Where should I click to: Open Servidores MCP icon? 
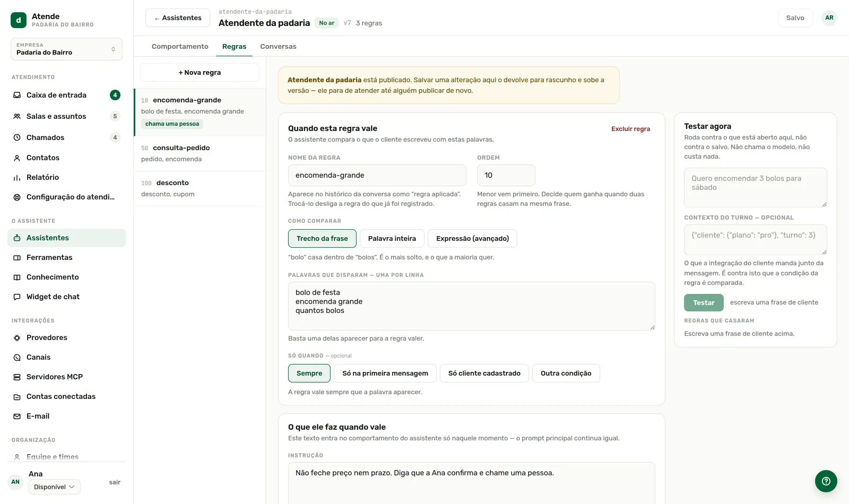click(17, 377)
